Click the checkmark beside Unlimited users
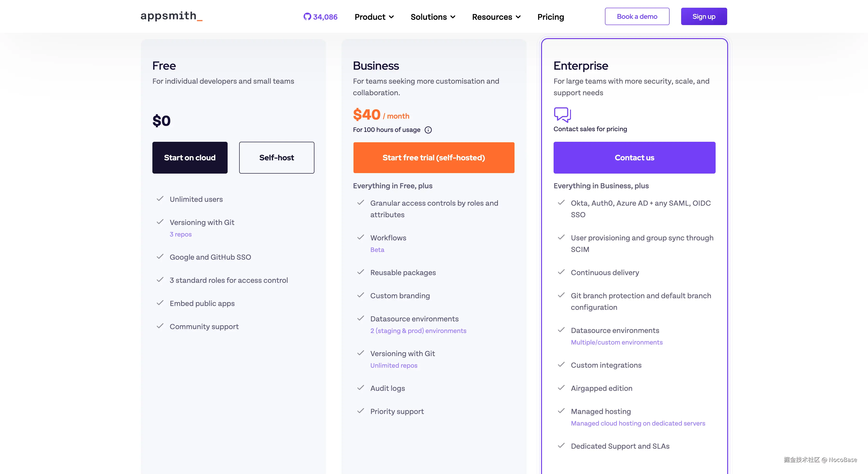Screen dimensions: 868x474 coord(160,199)
